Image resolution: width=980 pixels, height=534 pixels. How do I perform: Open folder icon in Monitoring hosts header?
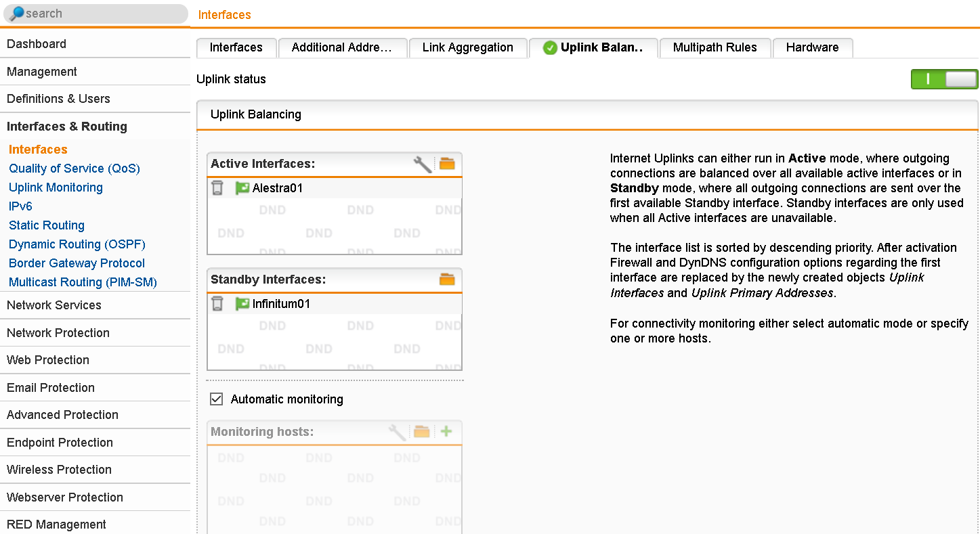coord(422,431)
